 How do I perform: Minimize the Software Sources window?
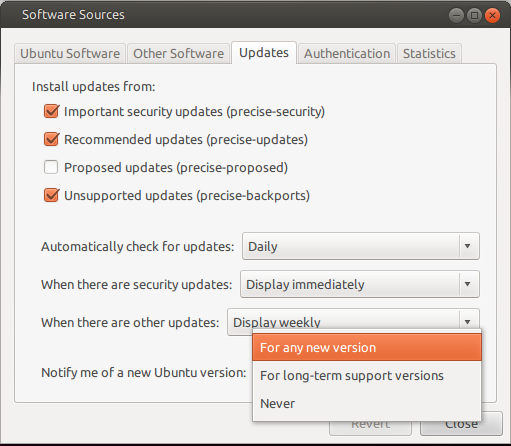click(456, 15)
